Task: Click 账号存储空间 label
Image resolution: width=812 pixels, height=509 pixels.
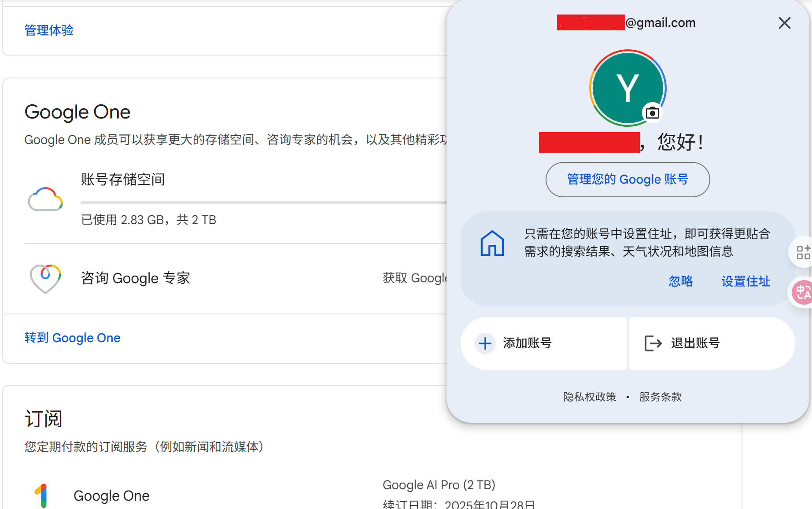Action: pyautogui.click(x=123, y=179)
